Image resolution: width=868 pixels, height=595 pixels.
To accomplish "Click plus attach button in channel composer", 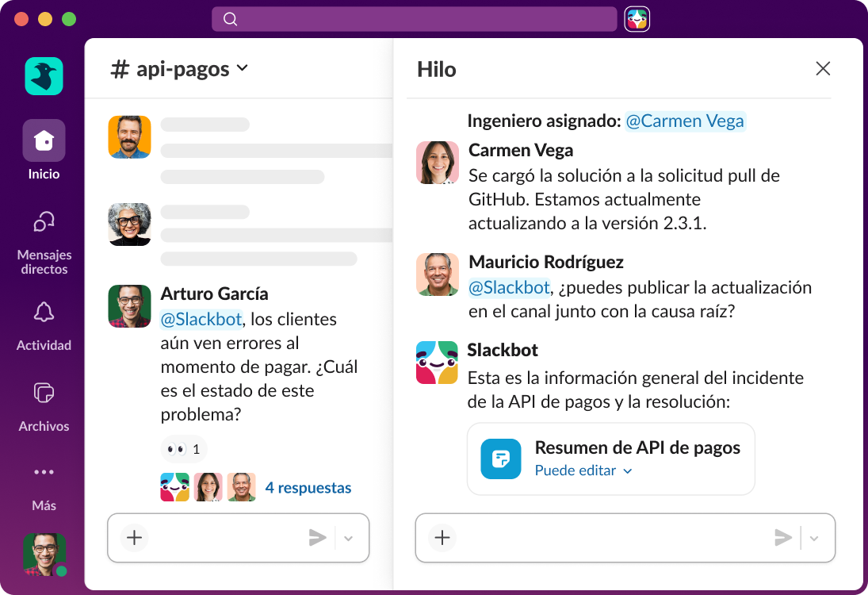I will 134,537.
